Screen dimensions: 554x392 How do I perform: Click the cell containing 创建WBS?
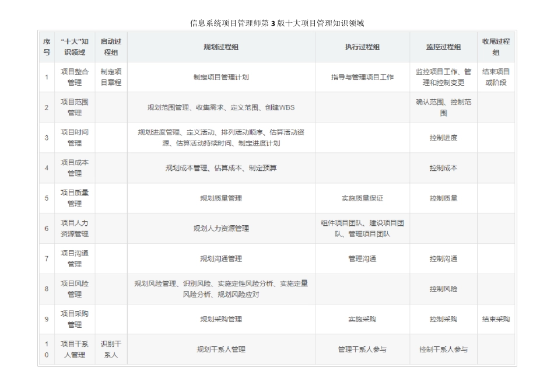pos(221,107)
